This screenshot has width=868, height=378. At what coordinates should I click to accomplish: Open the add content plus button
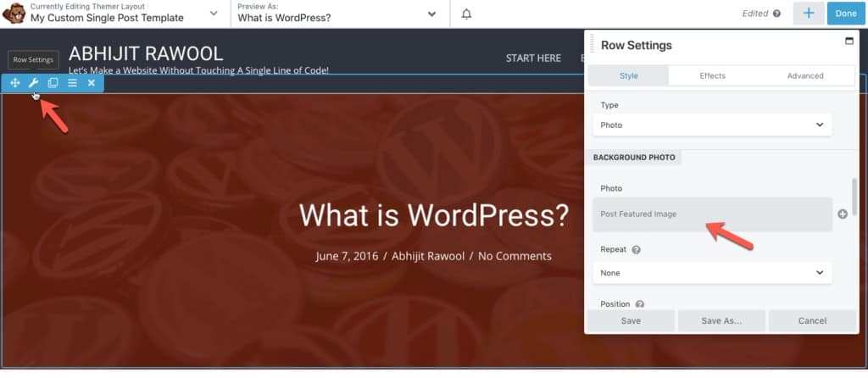coord(809,14)
